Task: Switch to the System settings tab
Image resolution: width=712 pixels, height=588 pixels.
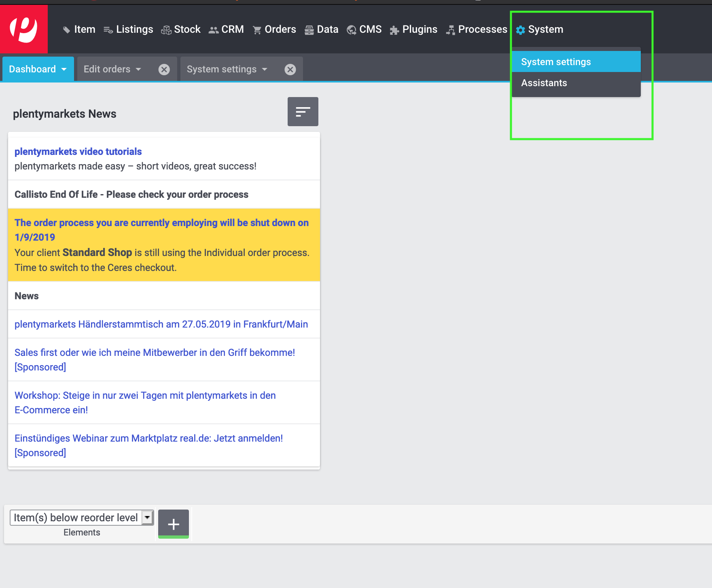Action: point(222,69)
